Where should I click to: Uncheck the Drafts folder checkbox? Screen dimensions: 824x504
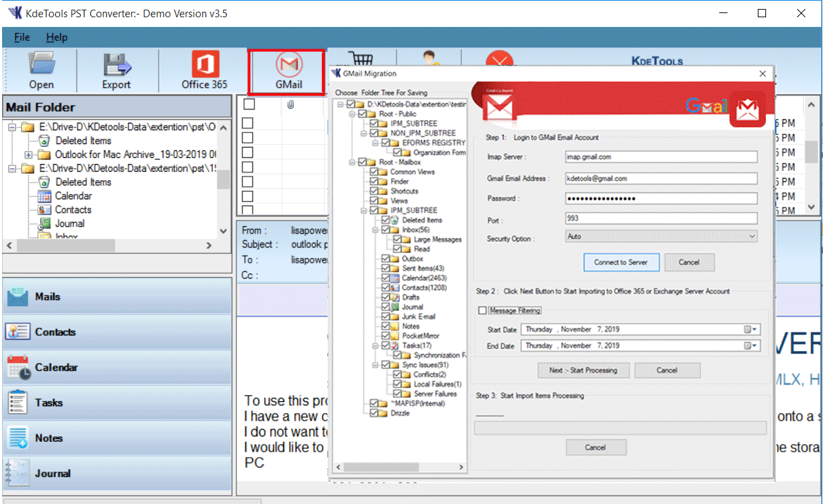tap(385, 297)
